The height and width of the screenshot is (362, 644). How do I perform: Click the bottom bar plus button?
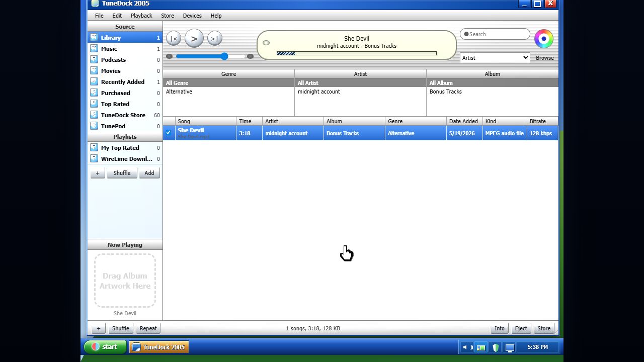click(x=99, y=328)
